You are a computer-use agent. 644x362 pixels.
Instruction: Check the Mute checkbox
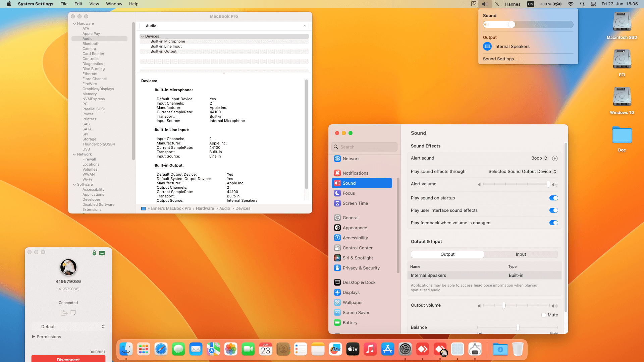[544, 315]
